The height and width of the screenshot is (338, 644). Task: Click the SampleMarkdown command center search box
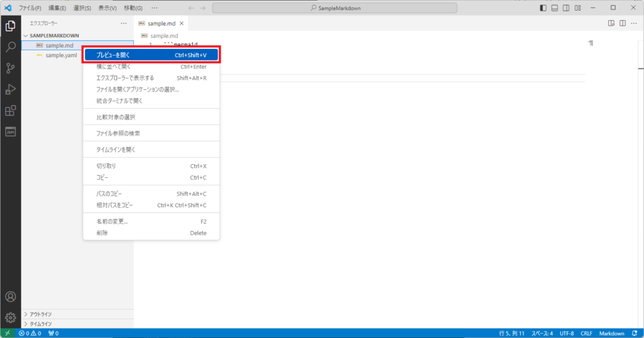(x=335, y=8)
